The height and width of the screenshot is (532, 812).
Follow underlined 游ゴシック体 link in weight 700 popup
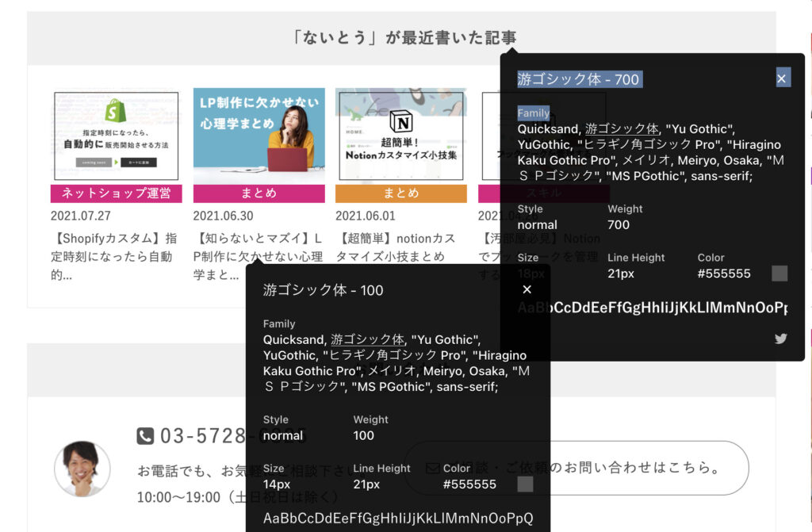click(x=622, y=129)
